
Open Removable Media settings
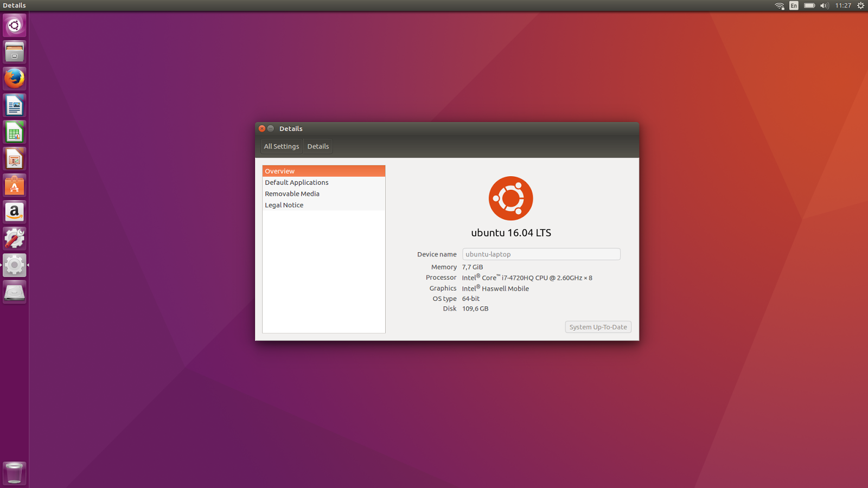tap(292, 194)
